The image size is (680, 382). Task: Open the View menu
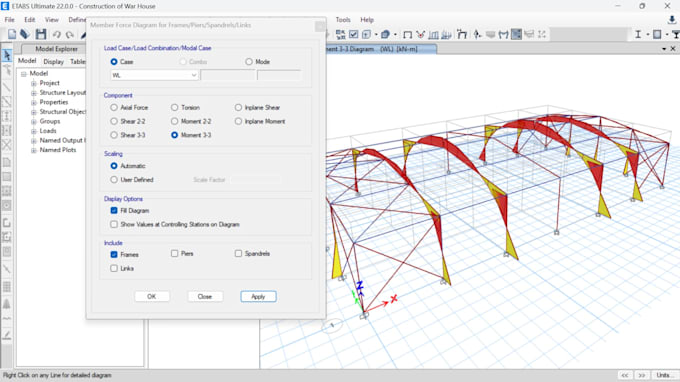click(x=52, y=20)
